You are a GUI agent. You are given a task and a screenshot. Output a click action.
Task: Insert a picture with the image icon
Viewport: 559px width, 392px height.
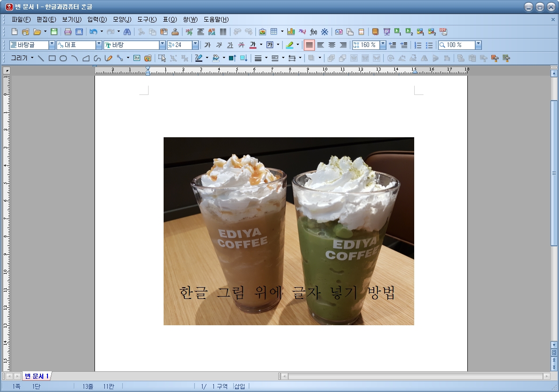pos(262,31)
